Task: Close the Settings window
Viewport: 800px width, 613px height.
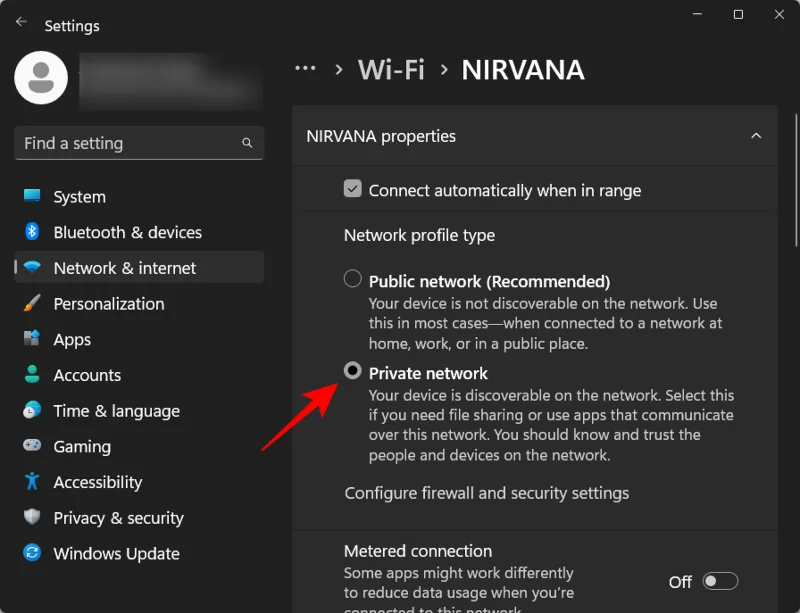Action: [x=779, y=14]
